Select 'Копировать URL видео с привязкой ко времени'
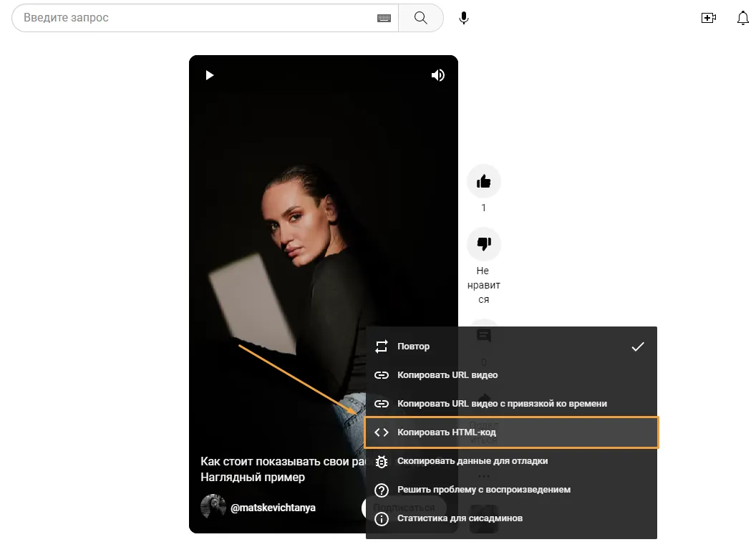The height and width of the screenshot is (547, 756). point(511,403)
